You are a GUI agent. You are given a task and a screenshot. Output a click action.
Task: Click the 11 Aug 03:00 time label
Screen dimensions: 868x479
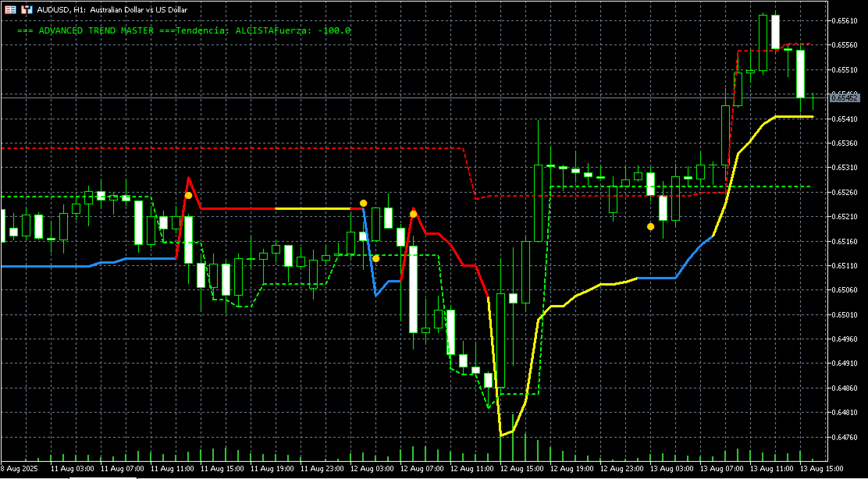(73, 469)
